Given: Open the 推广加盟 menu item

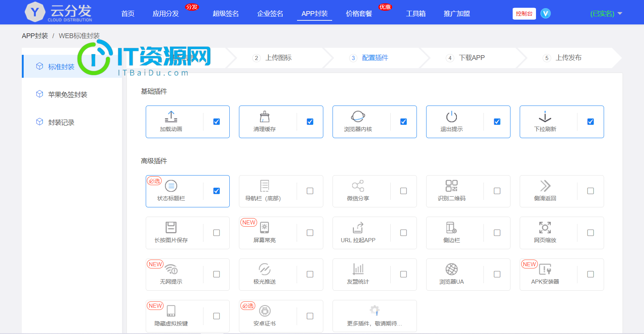Looking at the screenshot, I should click(457, 14).
